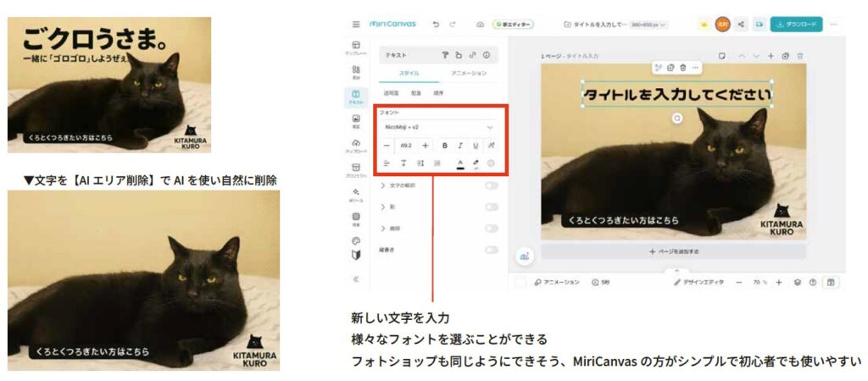Image resolution: width=868 pixels, height=381 pixels.
Task: Apply italic style to the text
Action: pyautogui.click(x=460, y=146)
